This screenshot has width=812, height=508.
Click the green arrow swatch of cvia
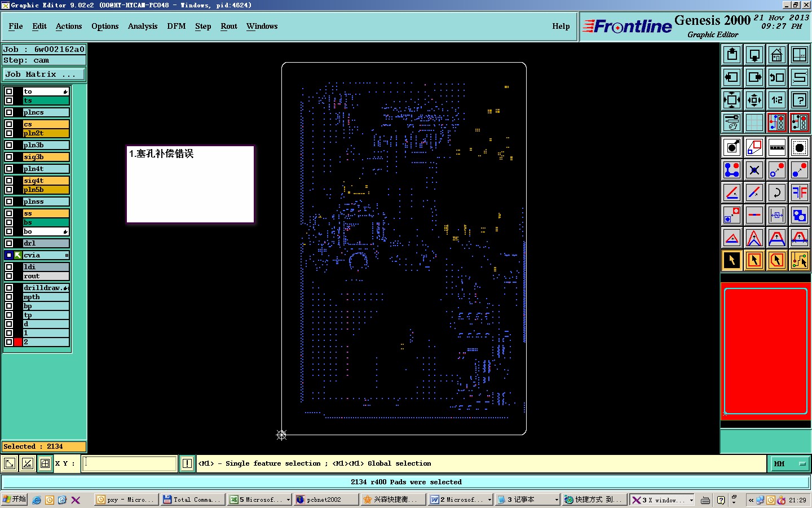tap(18, 255)
